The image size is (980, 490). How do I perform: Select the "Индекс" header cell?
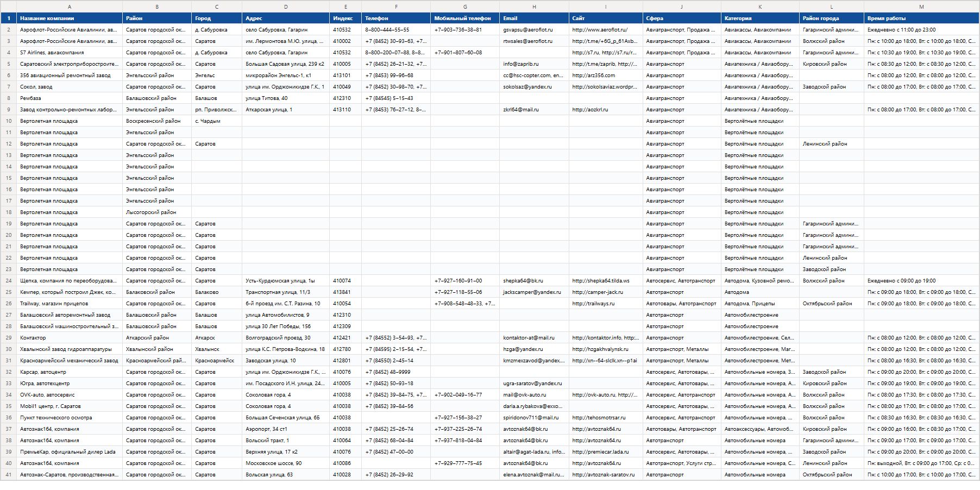pos(345,18)
